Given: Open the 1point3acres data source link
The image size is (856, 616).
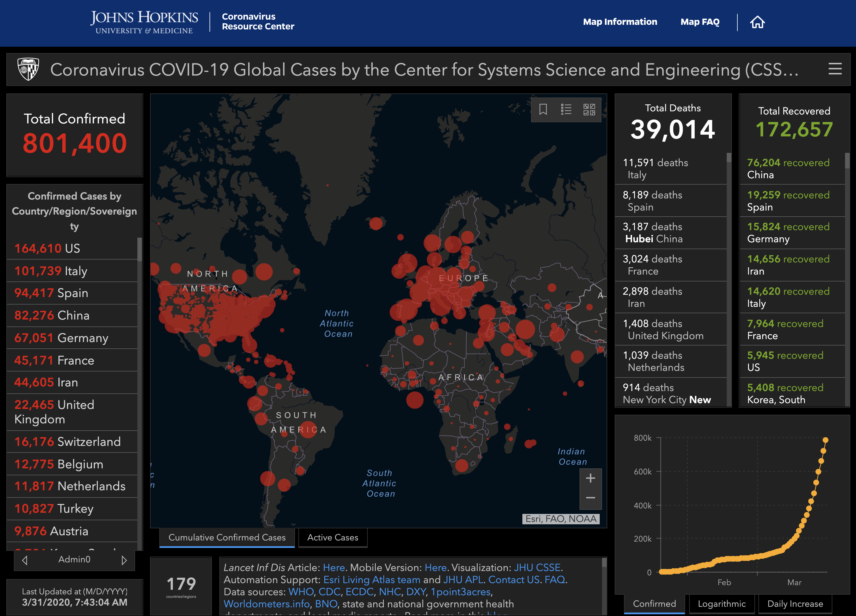Looking at the screenshot, I should pyautogui.click(x=460, y=592).
